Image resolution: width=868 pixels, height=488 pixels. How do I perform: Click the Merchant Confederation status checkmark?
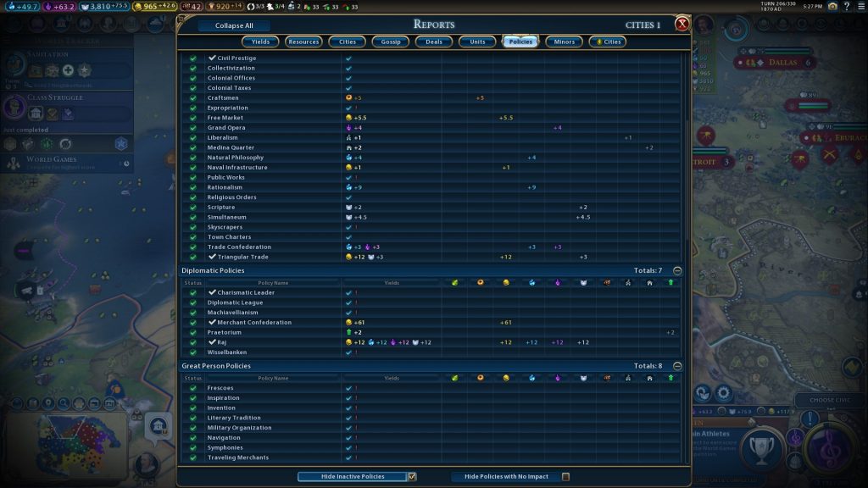(192, 323)
